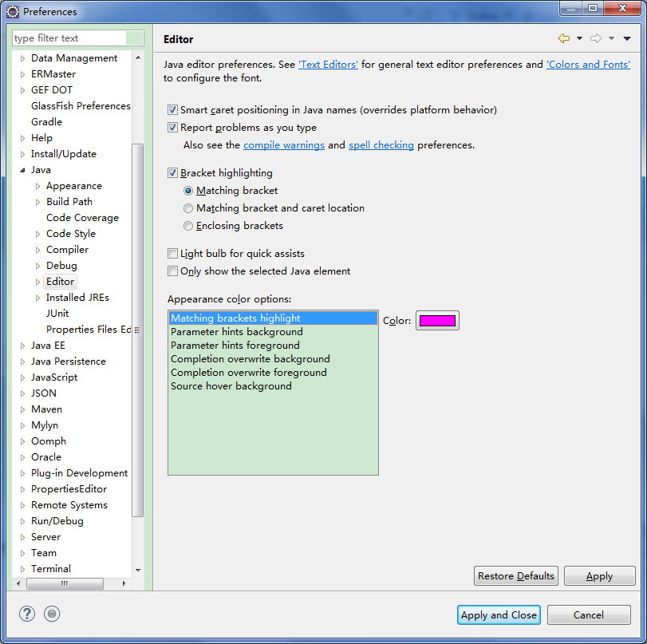Expand the Editor subnode arrow
Viewport: 647px width, 644px height.
coord(38,282)
